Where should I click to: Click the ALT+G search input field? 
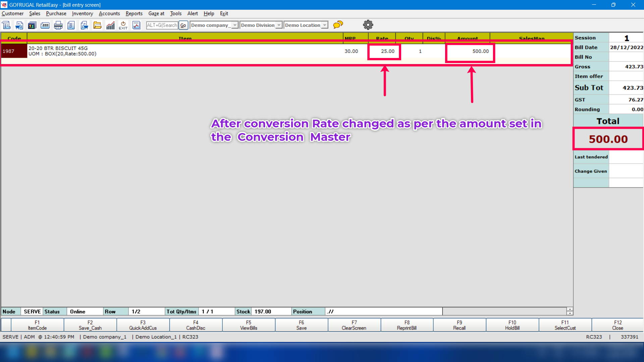[x=162, y=25]
